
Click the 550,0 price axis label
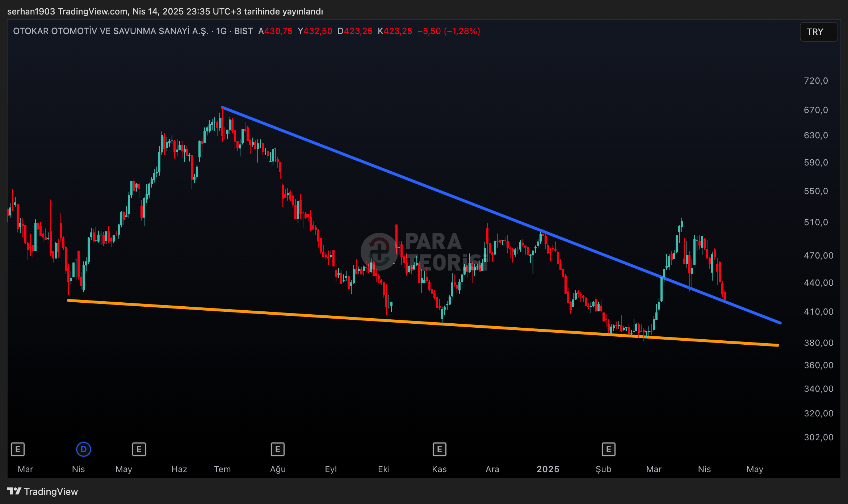pos(816,191)
